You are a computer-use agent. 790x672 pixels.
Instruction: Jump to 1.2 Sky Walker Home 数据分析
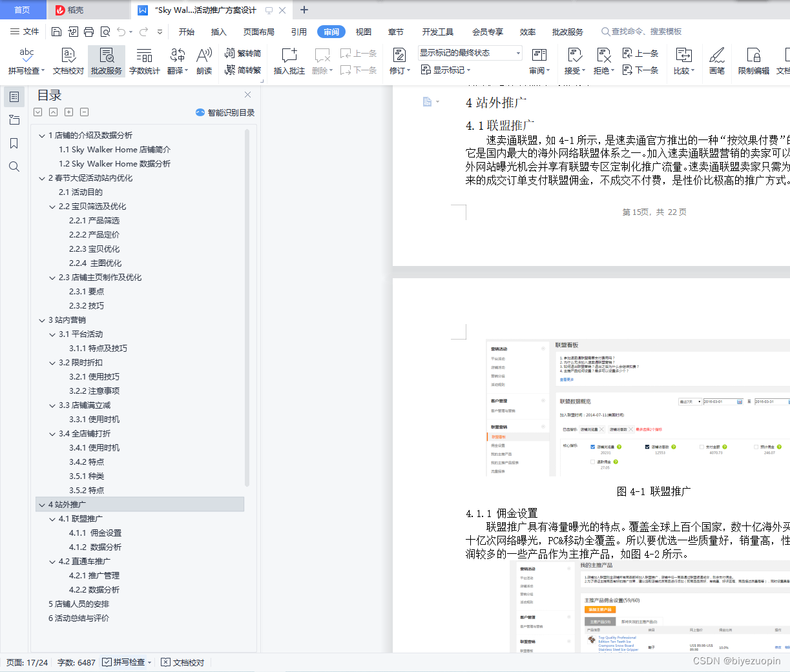115,164
